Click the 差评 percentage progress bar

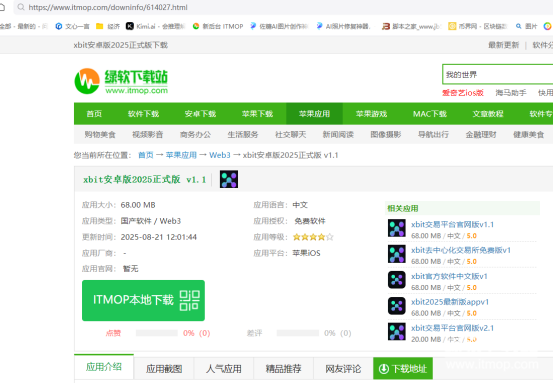(x=298, y=333)
